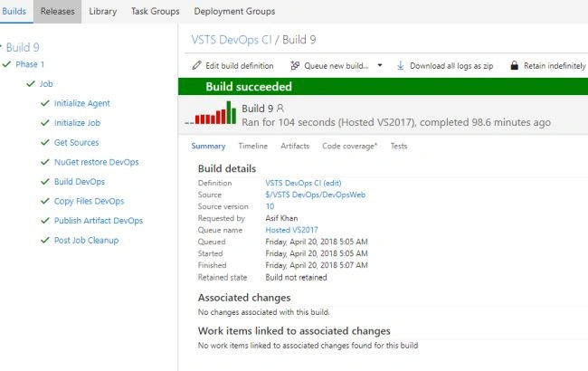Open the Tests tab

(399, 146)
